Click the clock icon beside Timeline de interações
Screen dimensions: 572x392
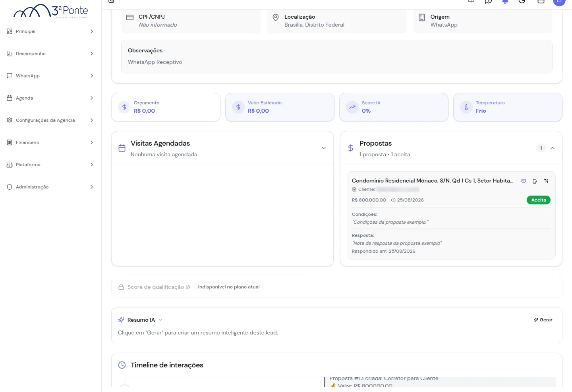(x=122, y=365)
